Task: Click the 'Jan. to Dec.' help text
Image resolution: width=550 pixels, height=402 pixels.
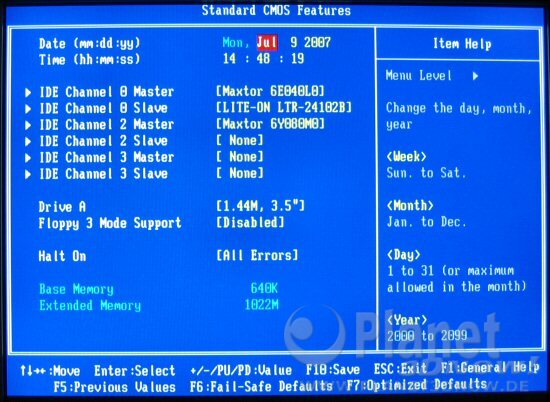Action: pyautogui.click(x=426, y=222)
